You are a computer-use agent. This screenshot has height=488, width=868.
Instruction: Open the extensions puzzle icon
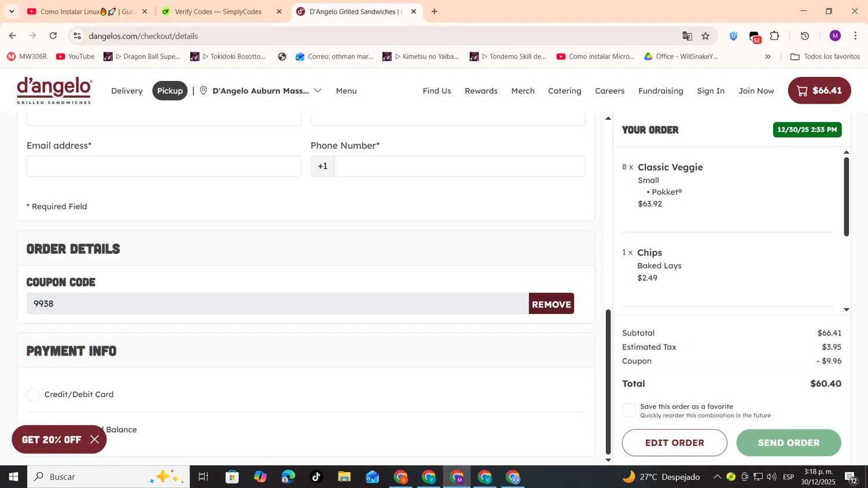click(775, 36)
